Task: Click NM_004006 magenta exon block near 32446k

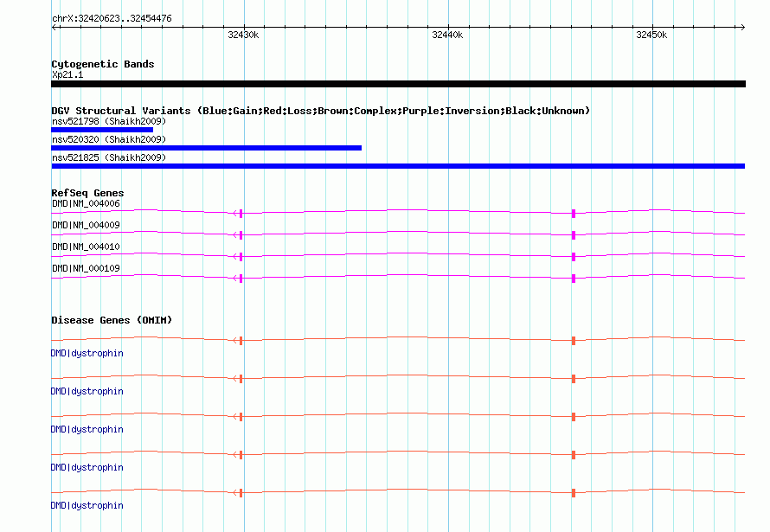Action: pyautogui.click(x=573, y=214)
